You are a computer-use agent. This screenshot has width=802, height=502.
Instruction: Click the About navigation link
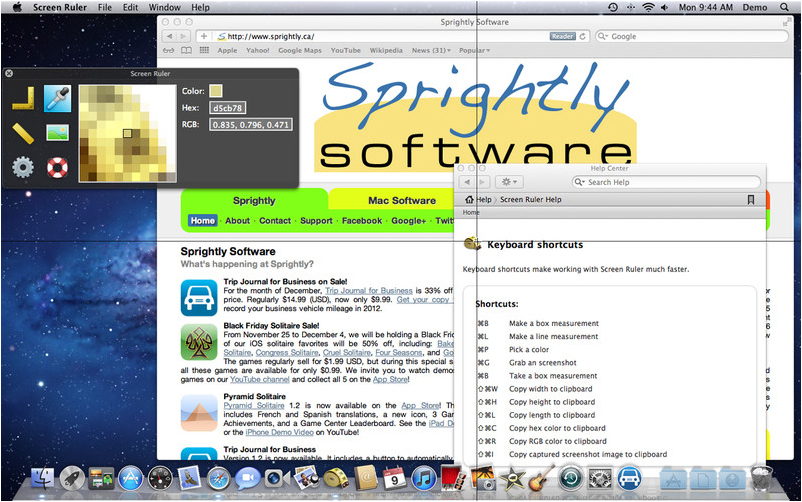(x=238, y=221)
